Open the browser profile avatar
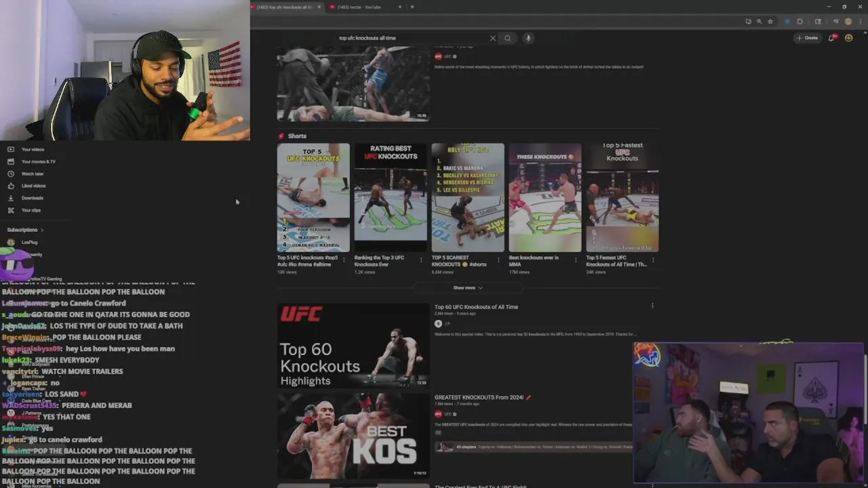Image resolution: width=868 pixels, height=488 pixels. click(848, 22)
